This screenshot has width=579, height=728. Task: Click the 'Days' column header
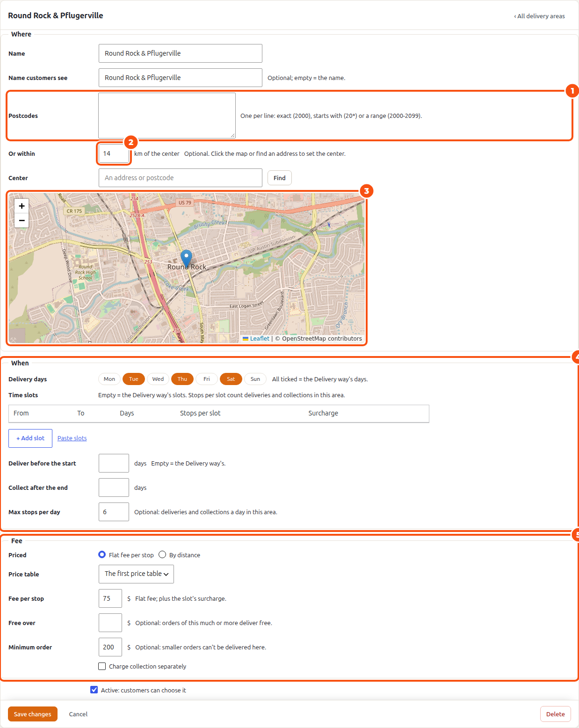tap(127, 413)
